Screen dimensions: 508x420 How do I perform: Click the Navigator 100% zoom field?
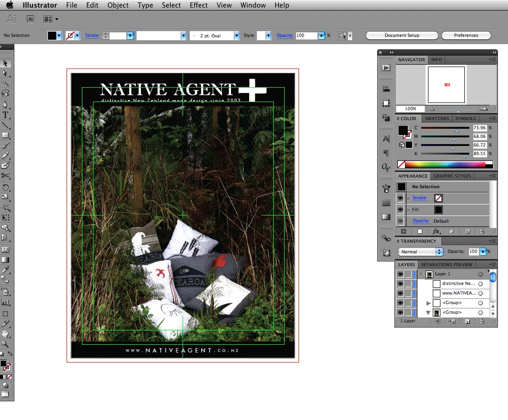(410, 109)
